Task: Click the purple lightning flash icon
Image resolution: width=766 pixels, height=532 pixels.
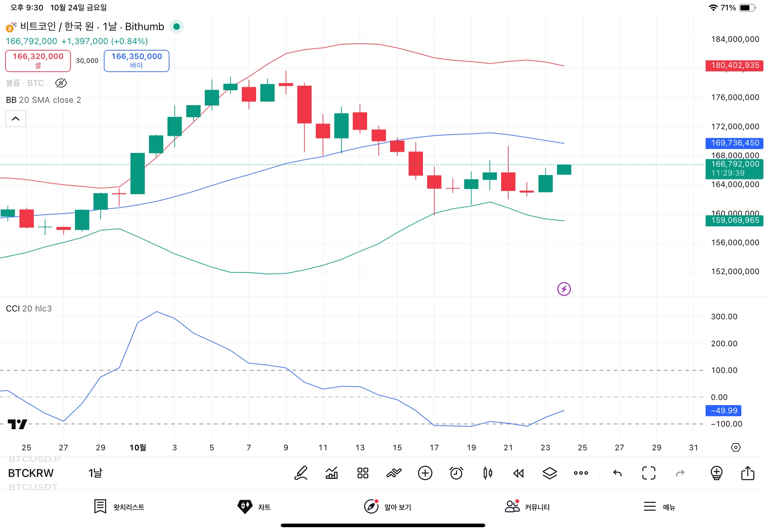Action: tap(564, 289)
